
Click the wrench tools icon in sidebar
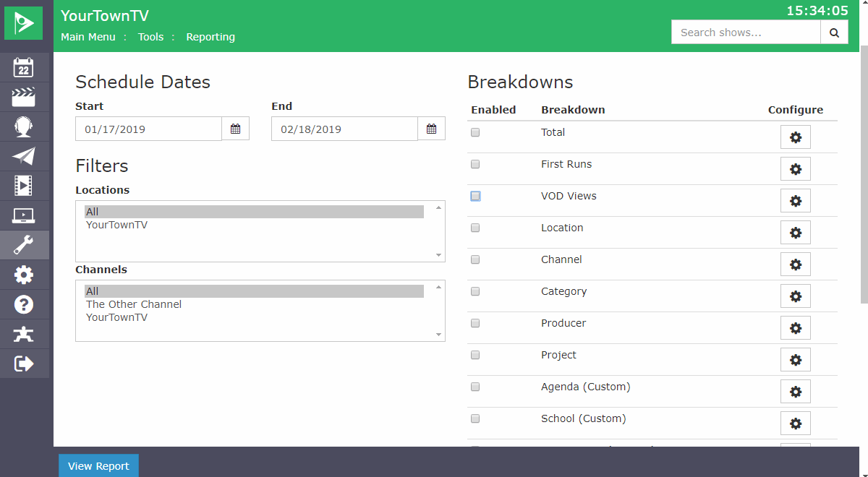tap(24, 246)
